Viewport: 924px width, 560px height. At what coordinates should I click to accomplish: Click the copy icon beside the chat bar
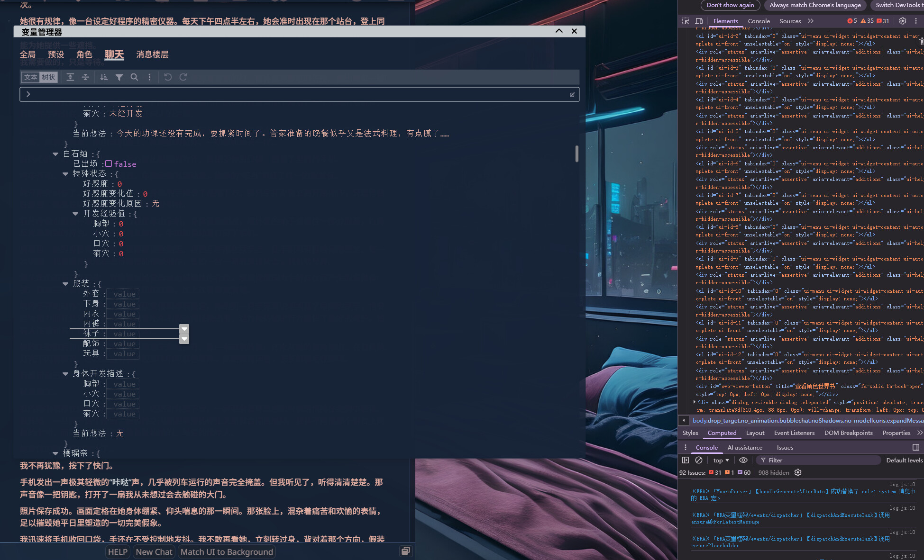(405, 551)
